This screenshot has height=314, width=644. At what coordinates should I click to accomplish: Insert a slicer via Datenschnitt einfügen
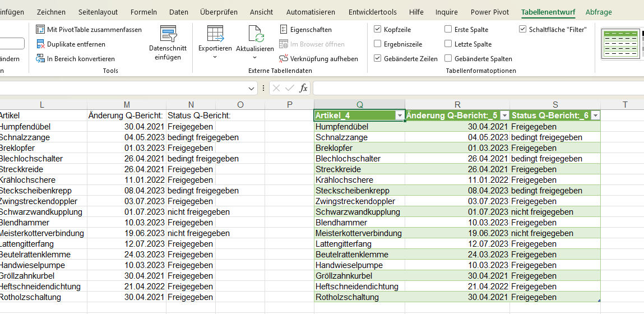click(168, 35)
